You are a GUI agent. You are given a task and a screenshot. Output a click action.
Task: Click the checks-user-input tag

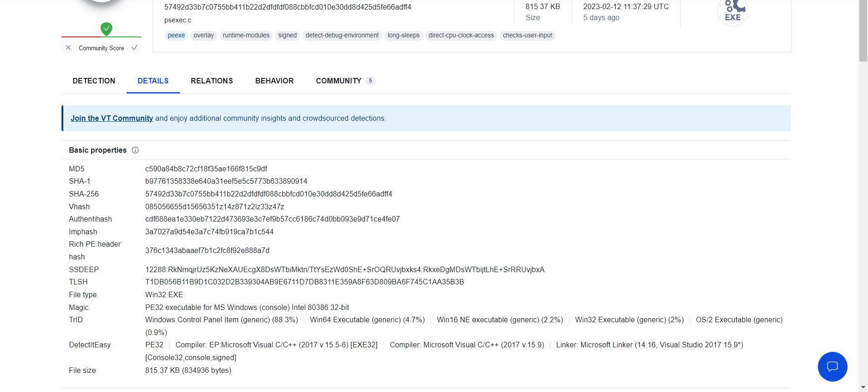(527, 36)
